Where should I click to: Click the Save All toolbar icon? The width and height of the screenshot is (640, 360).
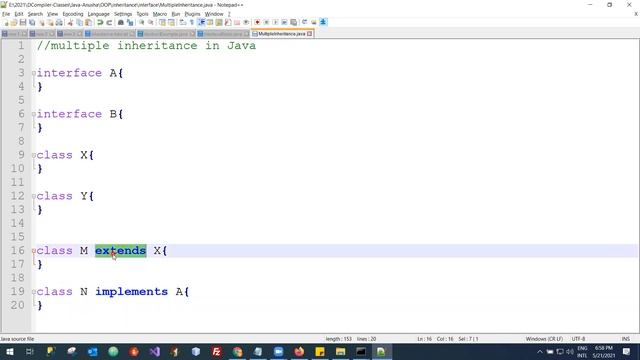tap(32, 22)
